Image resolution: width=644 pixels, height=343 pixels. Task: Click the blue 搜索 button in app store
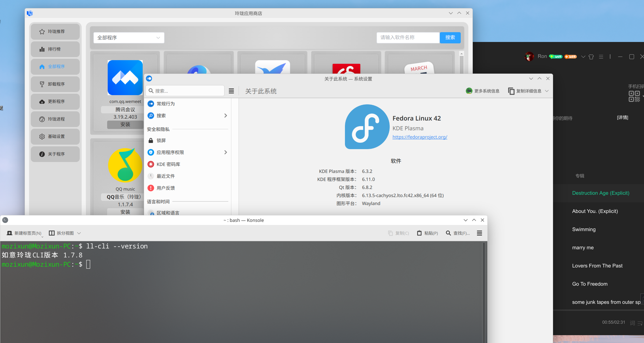point(450,37)
